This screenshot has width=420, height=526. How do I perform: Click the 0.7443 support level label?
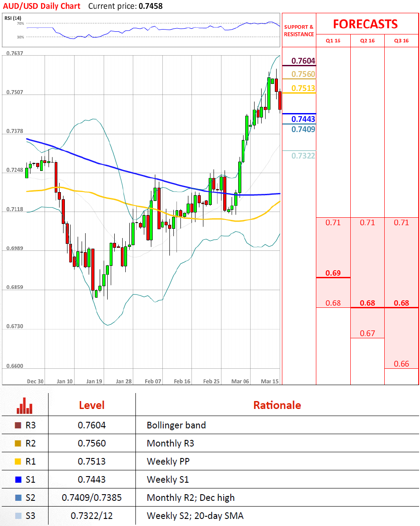303,119
